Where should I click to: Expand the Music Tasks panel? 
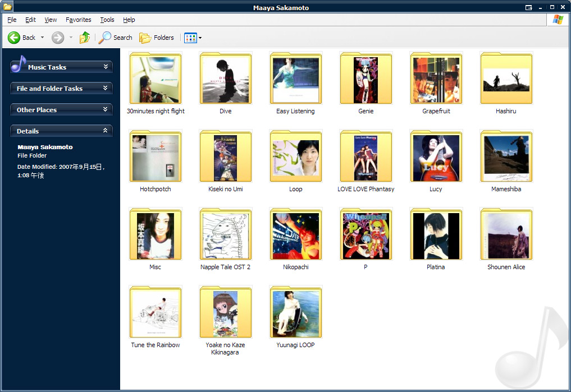106,67
